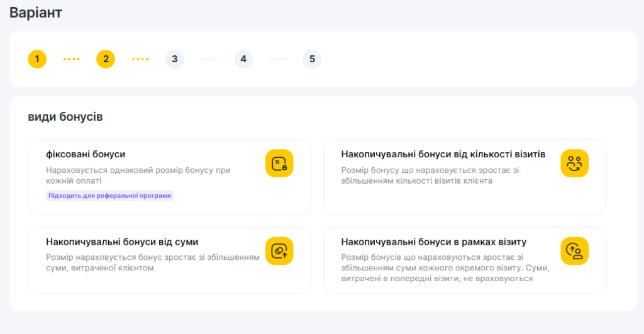Image resolution: width=644 pixels, height=334 pixels.
Task: Pick 'Накопичувальні бонуси від суми' option
Action: click(x=122, y=242)
